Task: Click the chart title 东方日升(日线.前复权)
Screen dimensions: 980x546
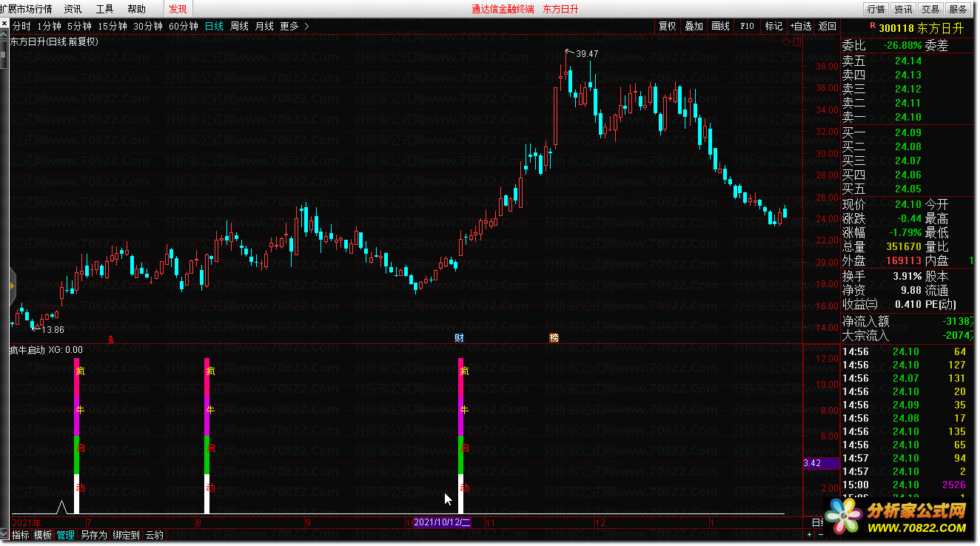Action: point(54,42)
